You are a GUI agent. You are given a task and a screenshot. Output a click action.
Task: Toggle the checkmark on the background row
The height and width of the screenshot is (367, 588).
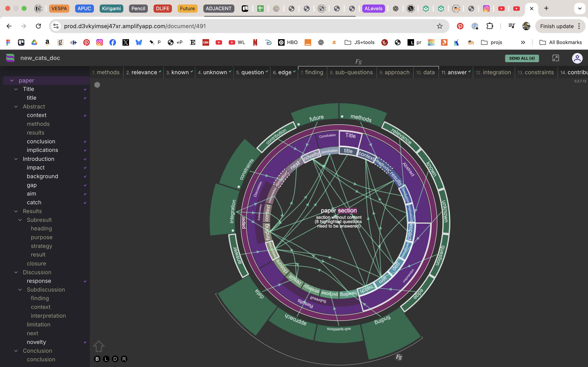[x=85, y=176]
